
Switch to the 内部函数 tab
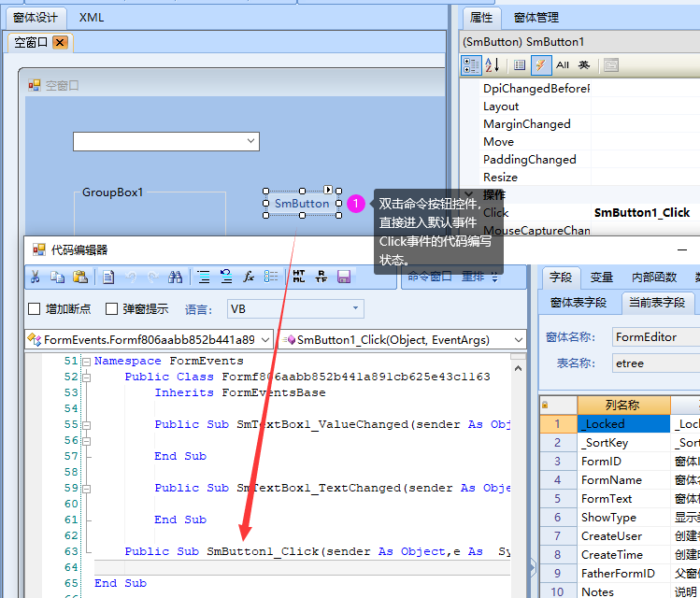pyautogui.click(x=654, y=278)
